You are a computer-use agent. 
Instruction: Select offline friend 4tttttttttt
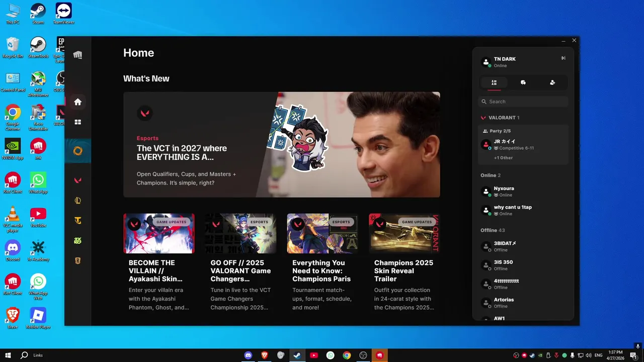[x=523, y=284]
